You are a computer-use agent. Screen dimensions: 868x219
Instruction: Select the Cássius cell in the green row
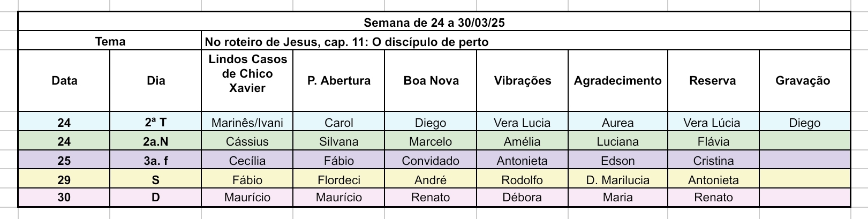click(x=247, y=141)
